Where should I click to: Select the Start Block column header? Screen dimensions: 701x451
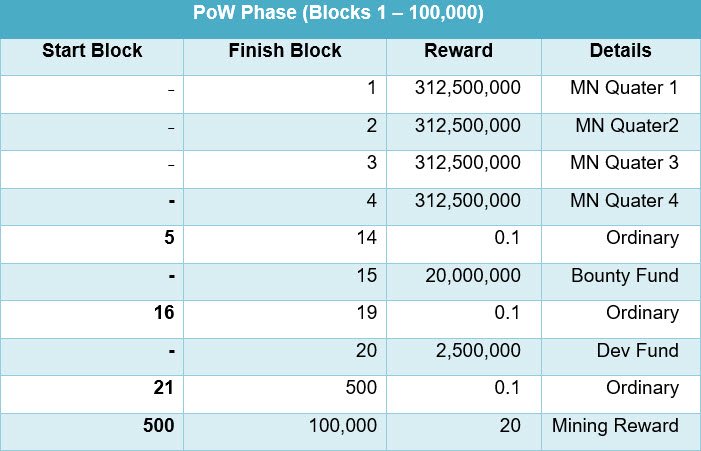pyautogui.click(x=92, y=51)
